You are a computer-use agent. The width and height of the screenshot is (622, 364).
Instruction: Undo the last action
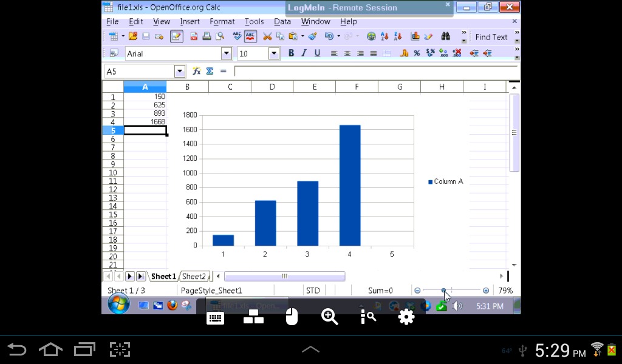(x=329, y=36)
